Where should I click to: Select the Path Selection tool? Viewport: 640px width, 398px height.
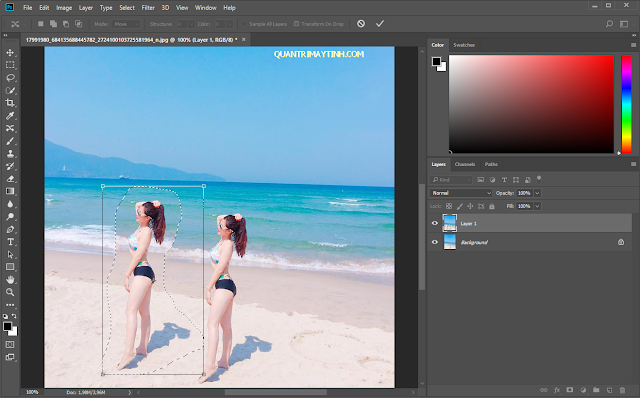coord(10,255)
